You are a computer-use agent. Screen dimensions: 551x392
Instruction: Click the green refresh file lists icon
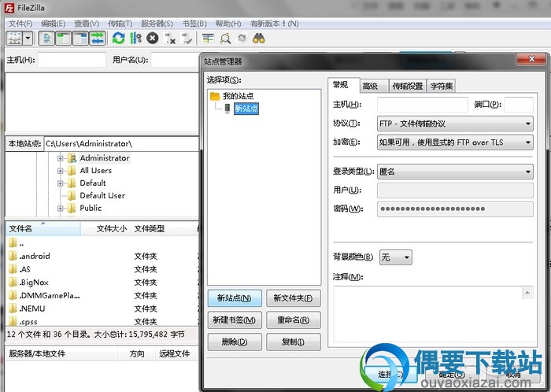tap(119, 38)
